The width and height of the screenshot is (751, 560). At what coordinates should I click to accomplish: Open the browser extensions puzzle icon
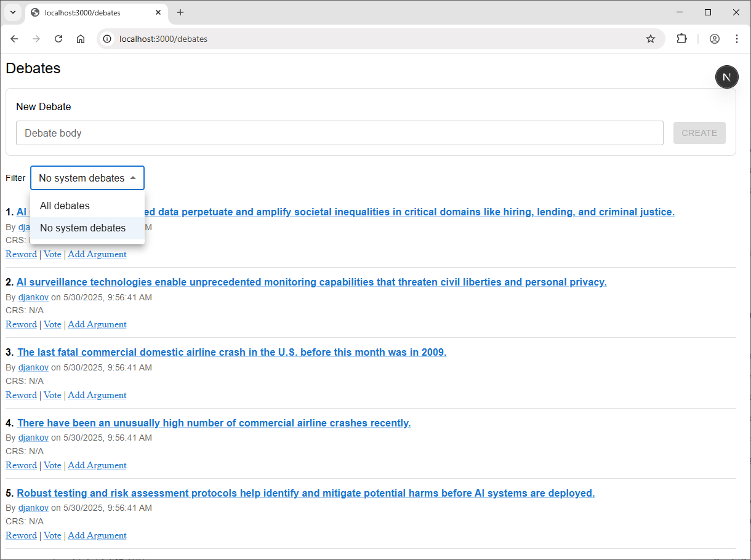point(681,39)
